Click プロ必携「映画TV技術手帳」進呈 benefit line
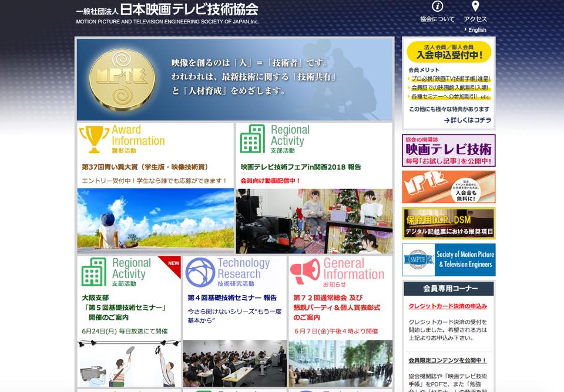Screen dimensions: 564x392 point(451,79)
